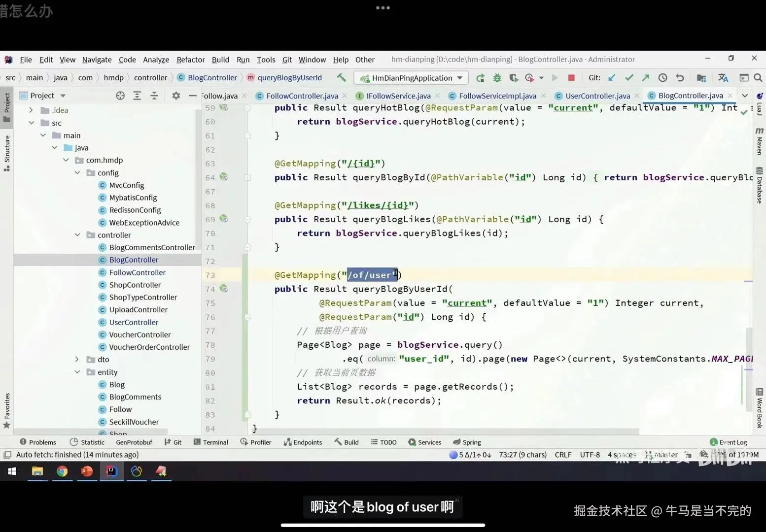Viewport: 766px width, 532px height.
Task: Switch to UserController.java tab
Action: 597,96
